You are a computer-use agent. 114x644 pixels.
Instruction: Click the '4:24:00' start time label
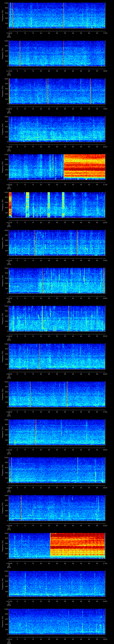coord(9,336)
